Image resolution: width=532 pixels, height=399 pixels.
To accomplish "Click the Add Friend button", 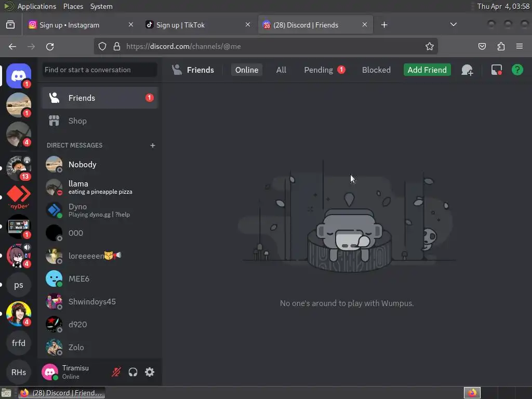I will (x=427, y=70).
